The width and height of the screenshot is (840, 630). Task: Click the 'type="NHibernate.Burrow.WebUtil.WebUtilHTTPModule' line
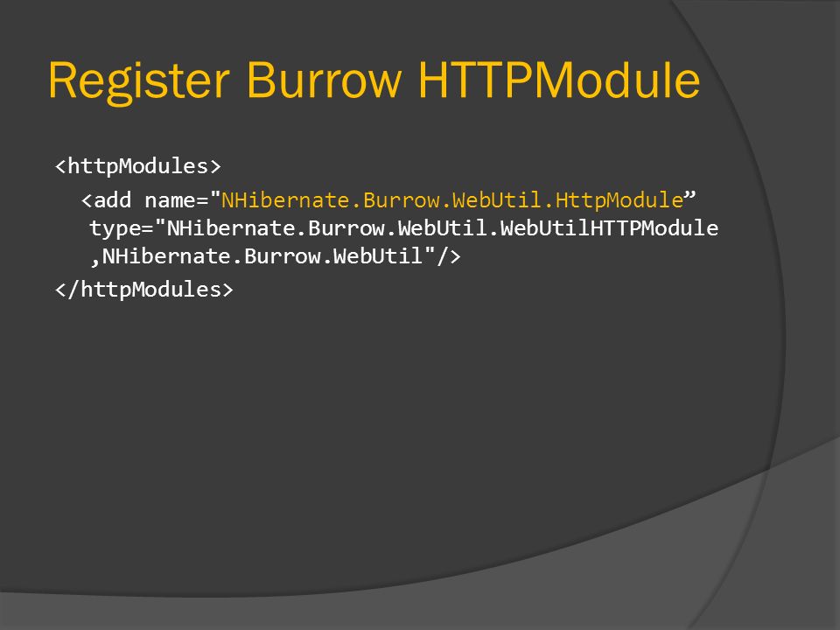404,229
